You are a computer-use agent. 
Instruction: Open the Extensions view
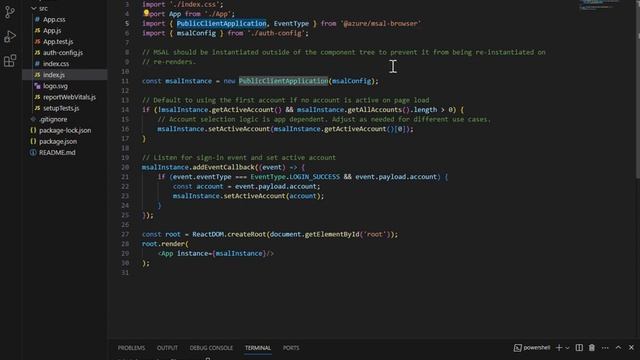[x=9, y=61]
